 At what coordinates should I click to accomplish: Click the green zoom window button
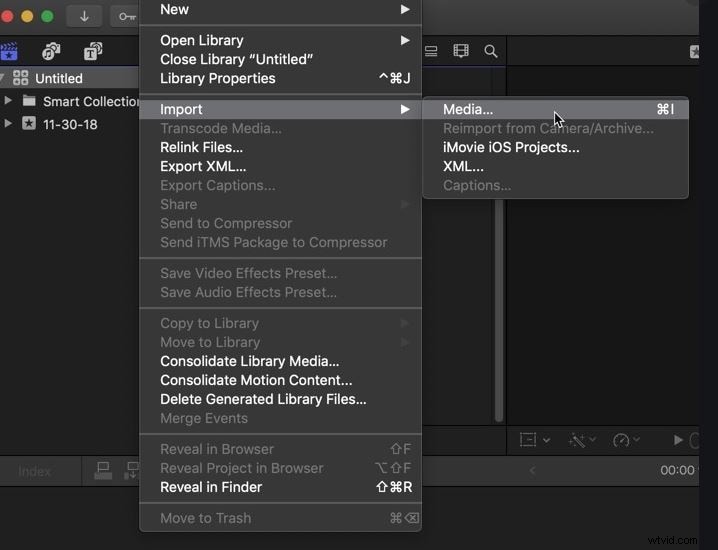pyautogui.click(x=47, y=16)
